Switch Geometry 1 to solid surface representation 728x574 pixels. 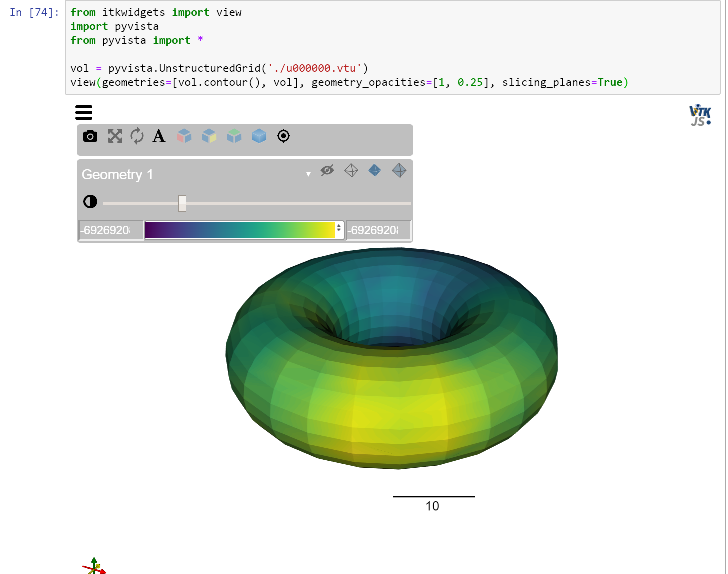pos(375,170)
